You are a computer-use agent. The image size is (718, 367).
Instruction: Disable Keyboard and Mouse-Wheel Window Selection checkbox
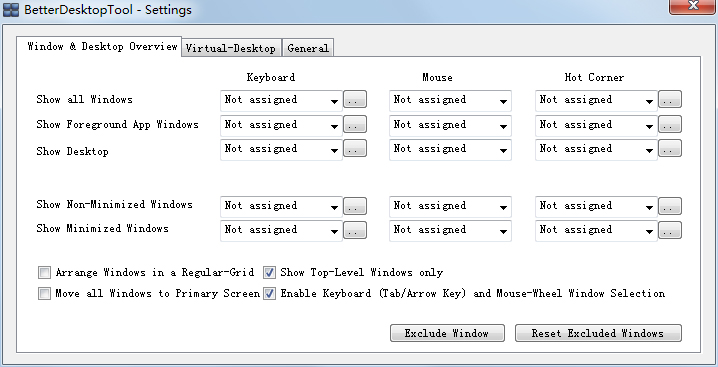click(x=270, y=294)
